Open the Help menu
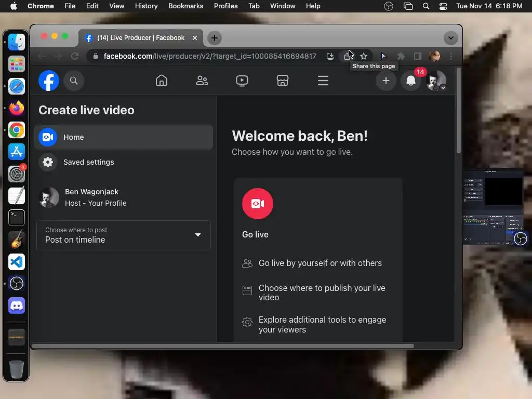The width and height of the screenshot is (532, 399). point(313,6)
